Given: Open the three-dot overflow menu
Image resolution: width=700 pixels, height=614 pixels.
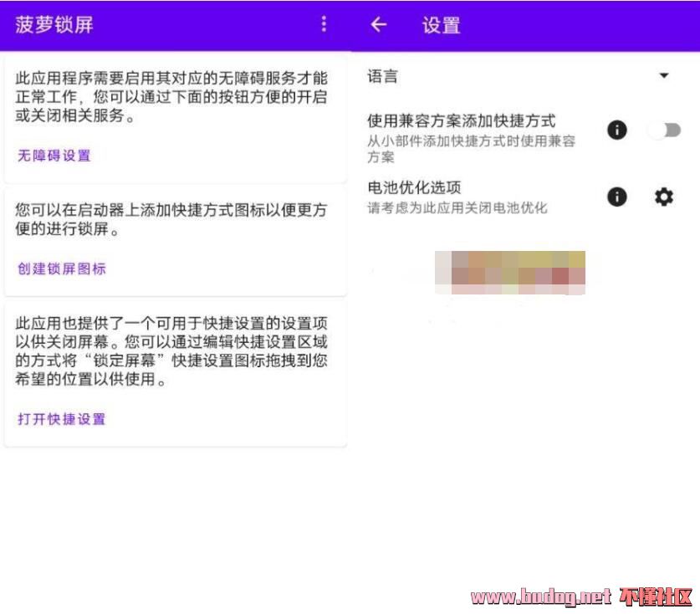Looking at the screenshot, I should click(324, 25).
